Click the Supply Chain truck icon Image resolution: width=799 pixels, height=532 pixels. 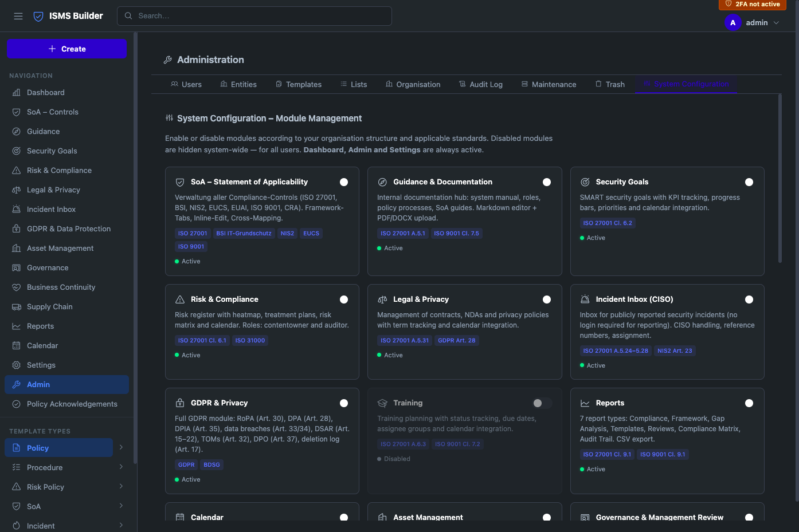point(17,306)
